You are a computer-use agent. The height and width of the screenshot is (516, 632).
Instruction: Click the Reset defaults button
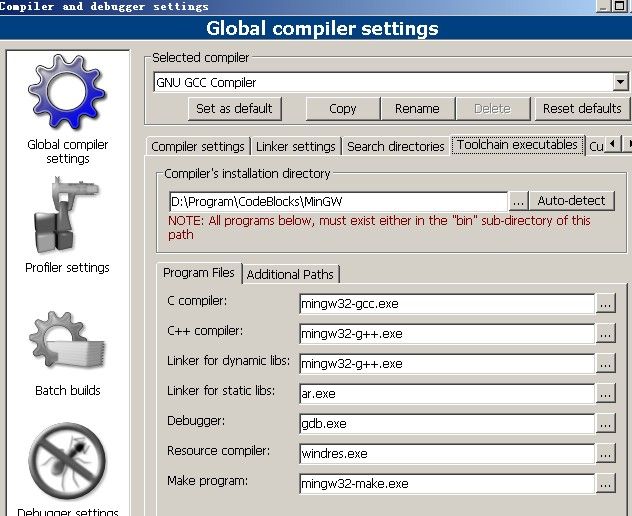(x=582, y=108)
